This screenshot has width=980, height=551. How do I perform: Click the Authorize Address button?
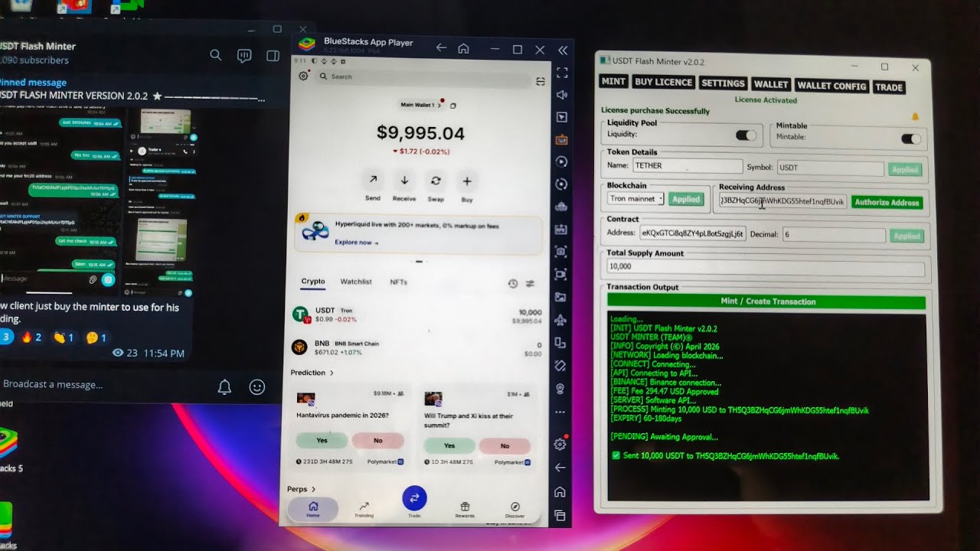coord(887,202)
